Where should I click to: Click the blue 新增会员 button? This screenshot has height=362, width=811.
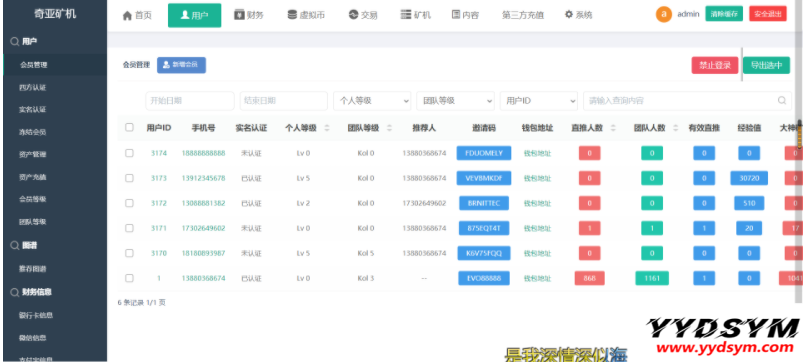pos(181,65)
